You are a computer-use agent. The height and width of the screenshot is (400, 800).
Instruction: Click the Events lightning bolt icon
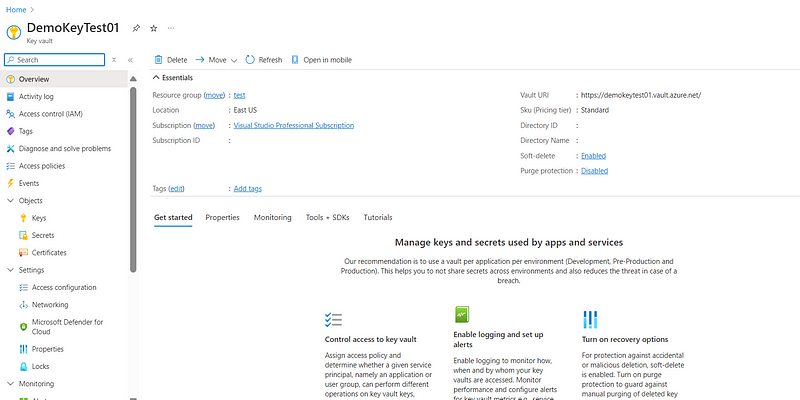pos(10,183)
